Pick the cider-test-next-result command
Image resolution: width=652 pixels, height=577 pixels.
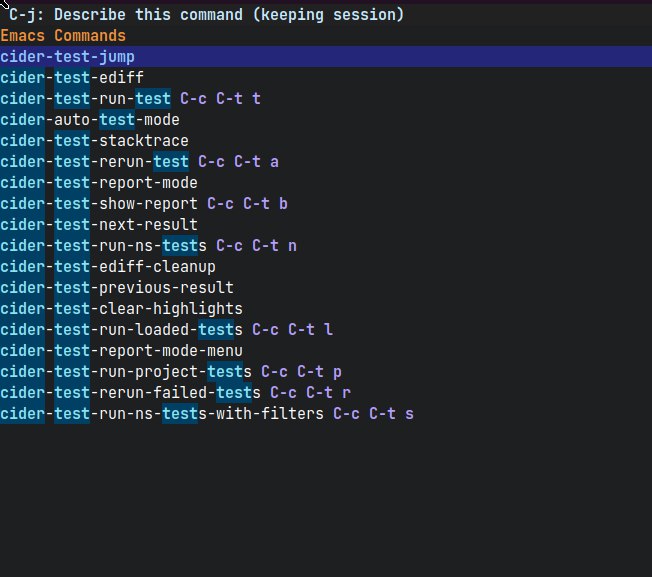point(99,225)
